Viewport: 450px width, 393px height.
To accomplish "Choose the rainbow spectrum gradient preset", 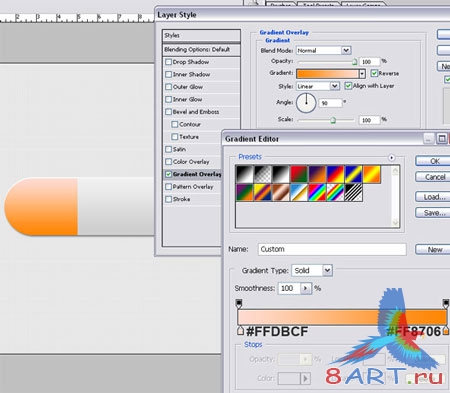I will [x=317, y=193].
